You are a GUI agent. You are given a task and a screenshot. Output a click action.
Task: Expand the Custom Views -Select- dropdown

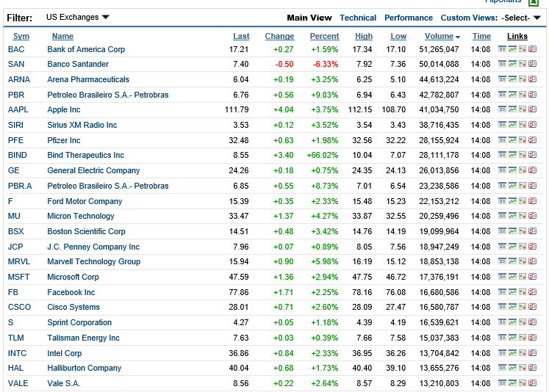pyautogui.click(x=521, y=18)
